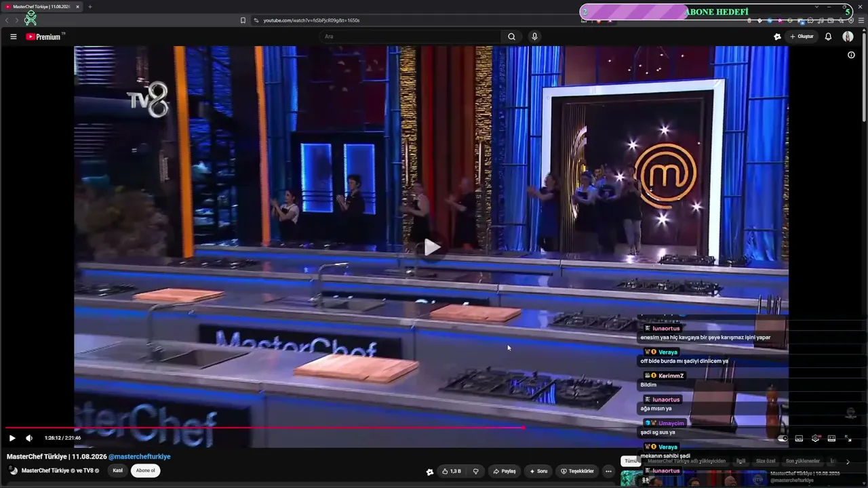The height and width of the screenshot is (488, 868).
Task: Click the search magnifier button
Action: point(511,37)
